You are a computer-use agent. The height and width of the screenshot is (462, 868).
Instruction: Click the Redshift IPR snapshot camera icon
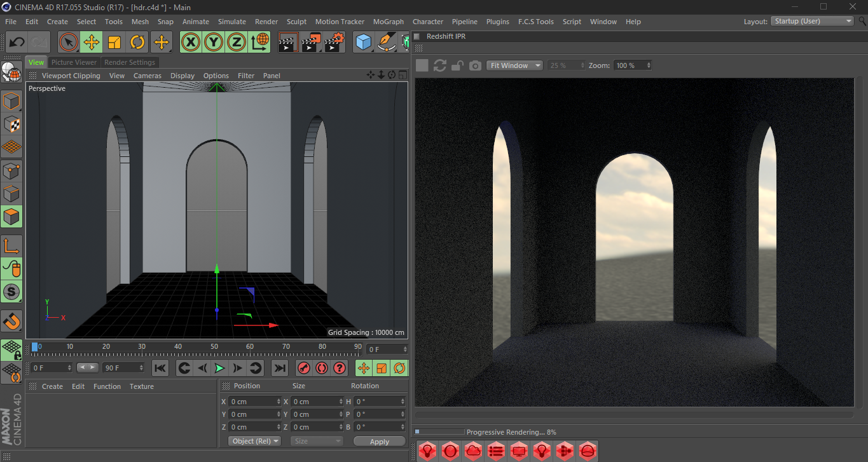tap(475, 65)
